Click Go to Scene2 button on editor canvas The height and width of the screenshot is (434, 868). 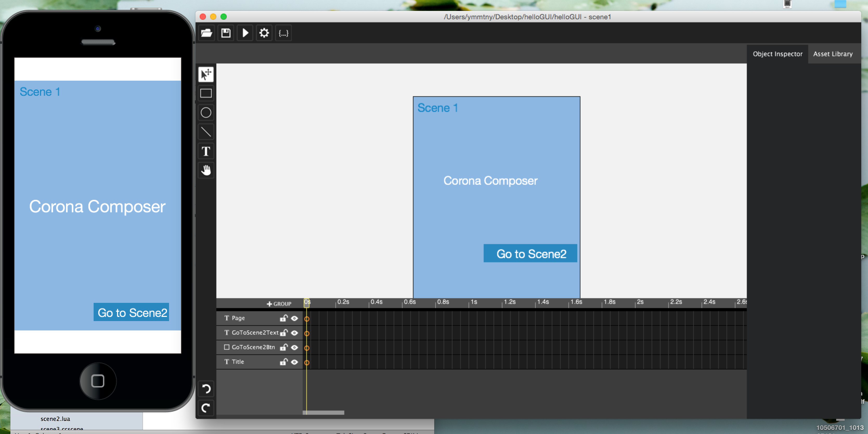click(530, 253)
